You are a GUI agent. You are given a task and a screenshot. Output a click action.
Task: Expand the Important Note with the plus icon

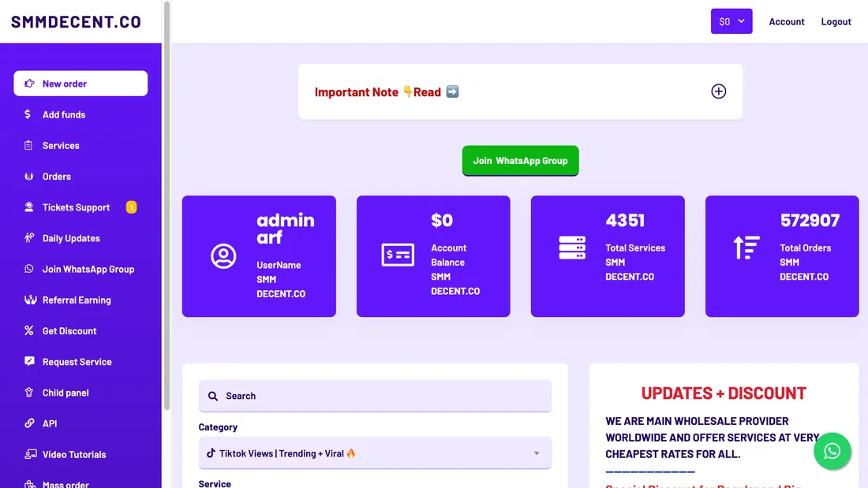click(x=719, y=91)
